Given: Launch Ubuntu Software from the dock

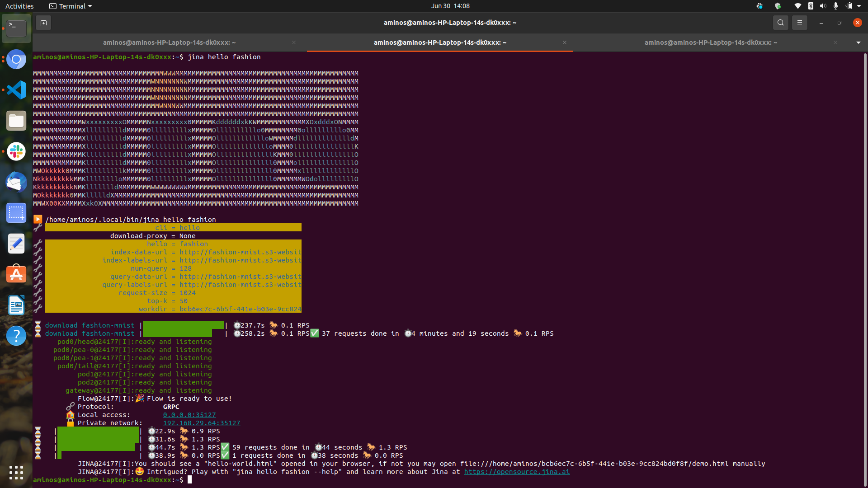Looking at the screenshot, I should pos(16,274).
